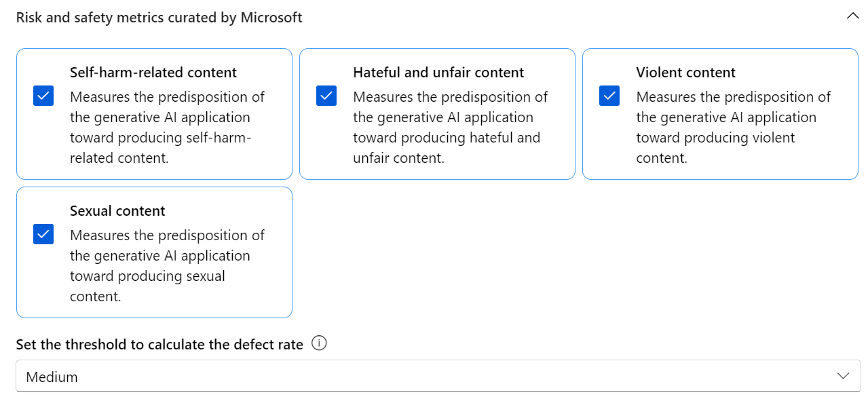Click the empty area beside Sexual content card
Image resolution: width=868 pixels, height=401 pixels.
pyautogui.click(x=577, y=252)
